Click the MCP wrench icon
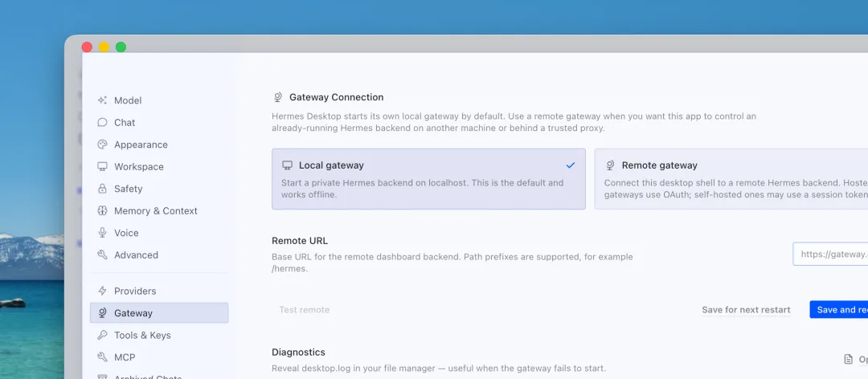This screenshot has height=379, width=868. click(x=102, y=357)
